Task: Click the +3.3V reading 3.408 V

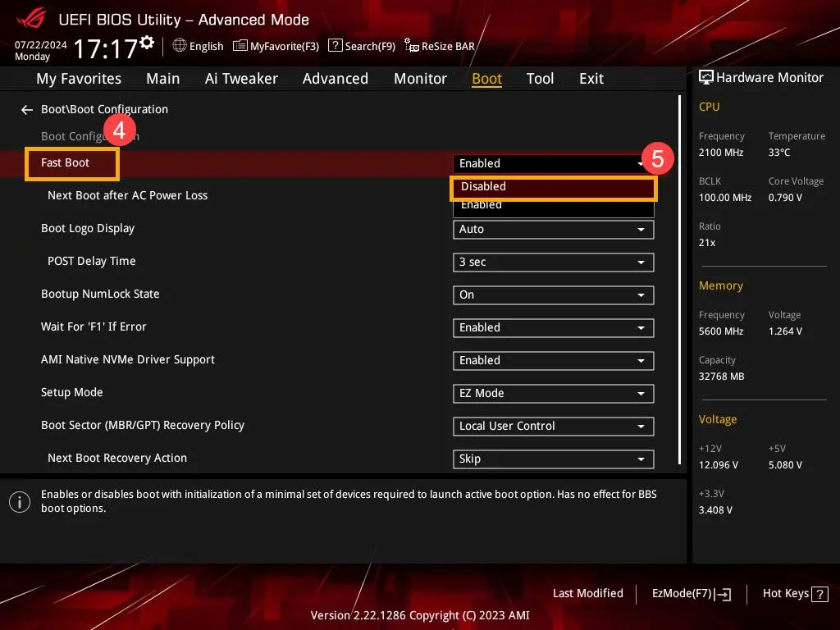Action: click(x=715, y=510)
